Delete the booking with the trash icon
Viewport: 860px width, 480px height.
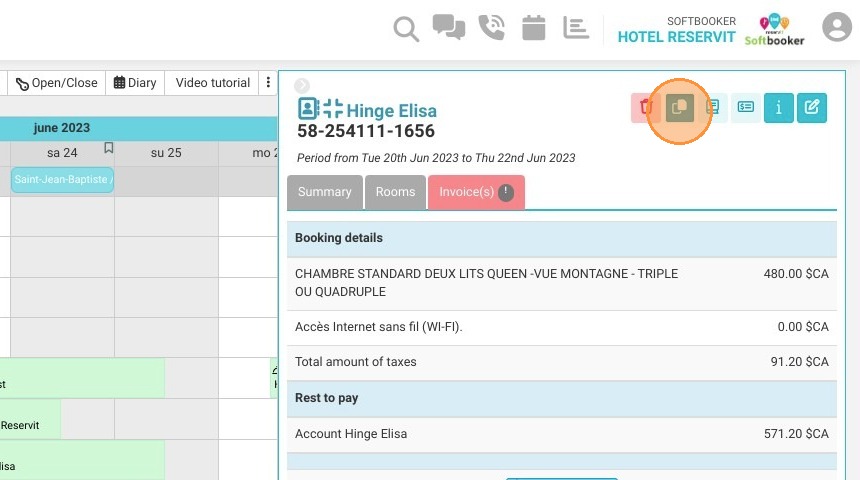(646, 108)
